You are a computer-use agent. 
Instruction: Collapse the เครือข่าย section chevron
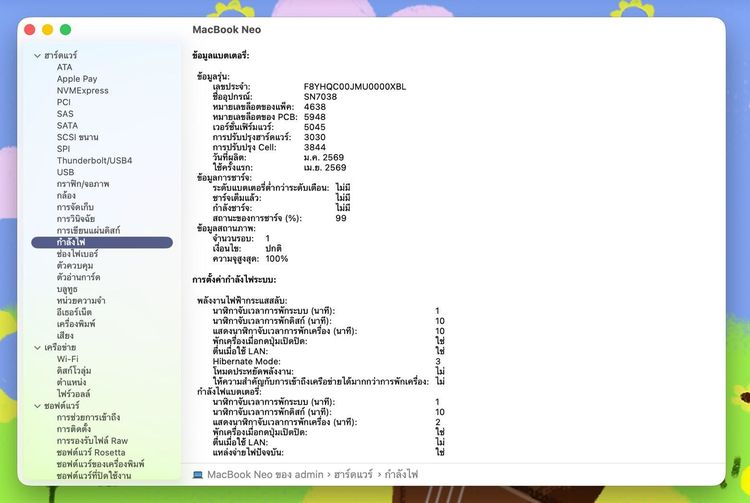coord(37,348)
